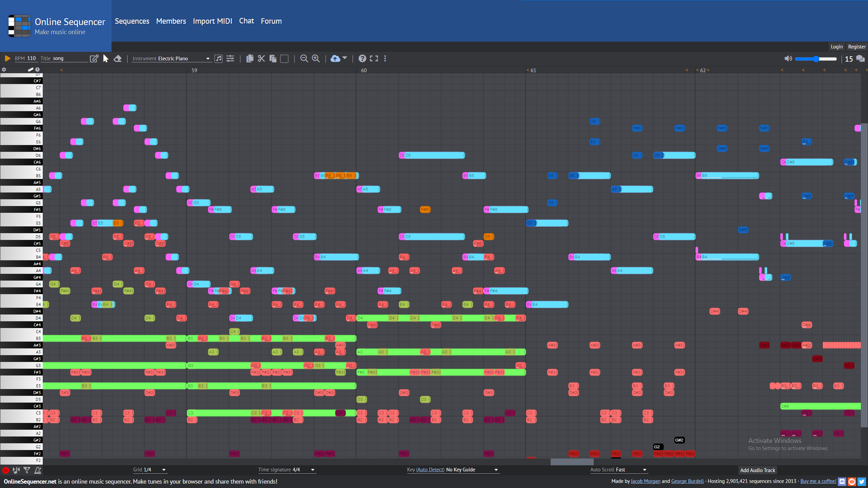
Task: Open the help question mark icon
Action: (362, 59)
